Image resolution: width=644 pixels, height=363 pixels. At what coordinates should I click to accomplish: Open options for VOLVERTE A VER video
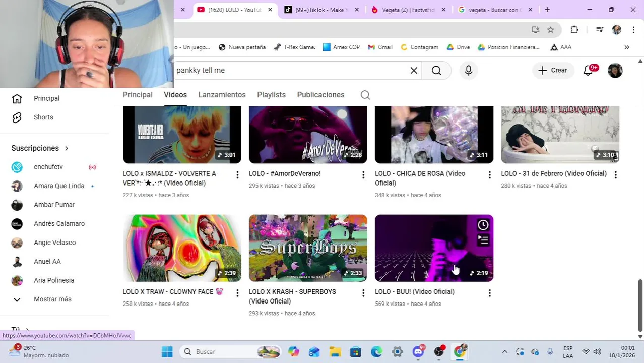(x=237, y=175)
